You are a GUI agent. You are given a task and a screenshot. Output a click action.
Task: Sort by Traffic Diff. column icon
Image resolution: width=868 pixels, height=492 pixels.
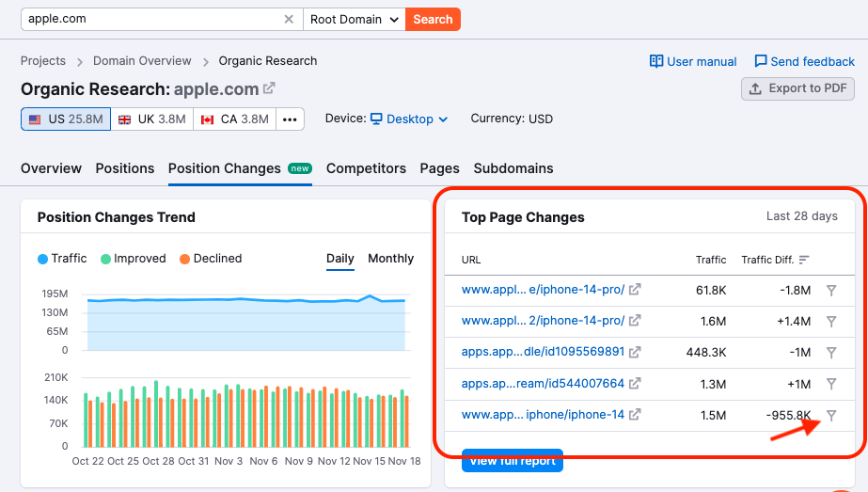pos(804,260)
